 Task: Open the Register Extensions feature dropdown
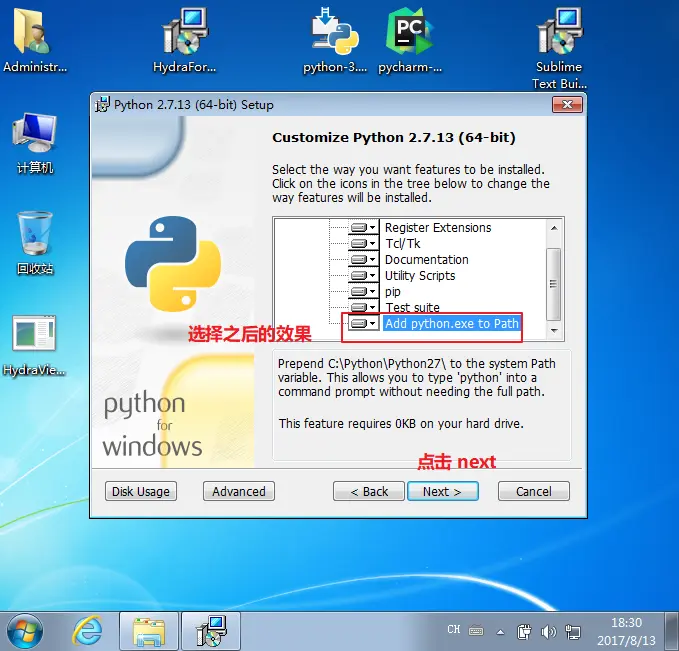point(364,227)
